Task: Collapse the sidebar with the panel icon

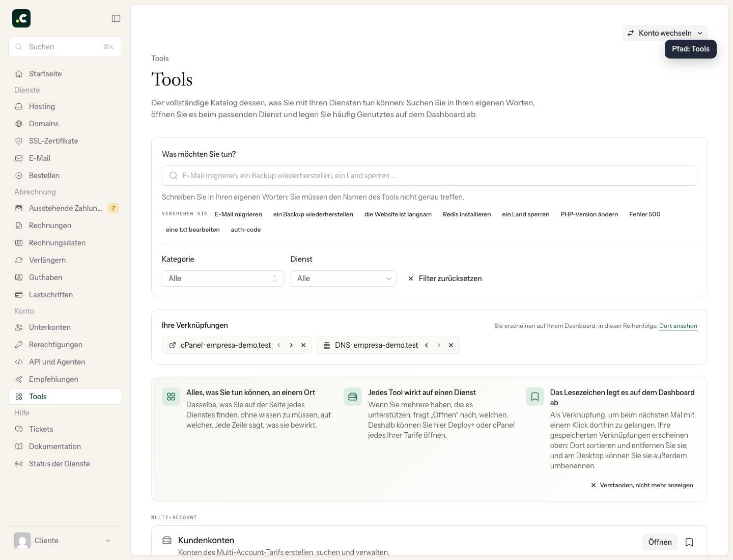Action: pyautogui.click(x=116, y=18)
